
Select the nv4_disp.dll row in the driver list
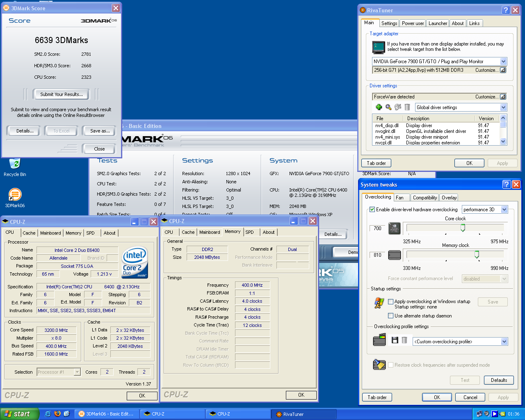tap(436, 126)
